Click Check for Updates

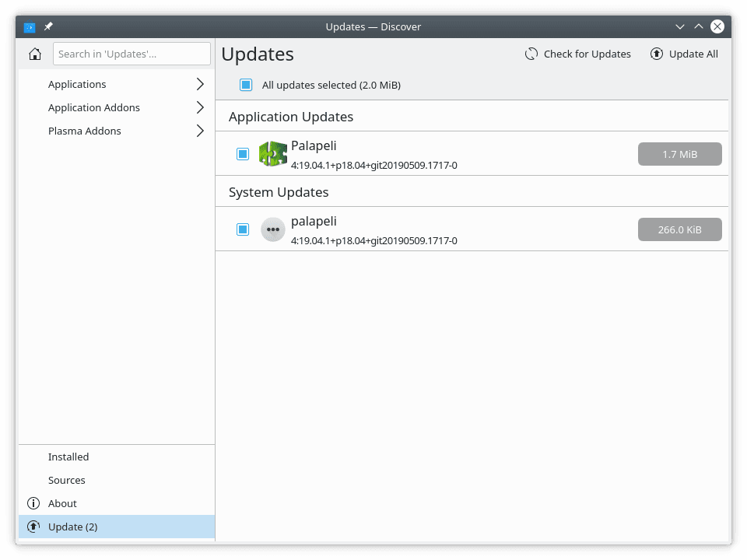click(577, 54)
